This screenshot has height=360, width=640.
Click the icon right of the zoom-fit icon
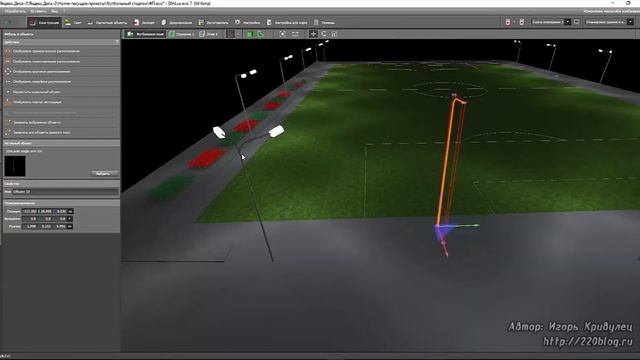(x=295, y=34)
